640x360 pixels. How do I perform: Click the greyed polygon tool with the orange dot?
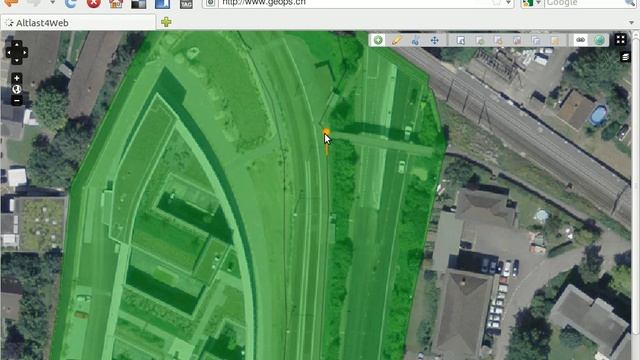point(499,40)
